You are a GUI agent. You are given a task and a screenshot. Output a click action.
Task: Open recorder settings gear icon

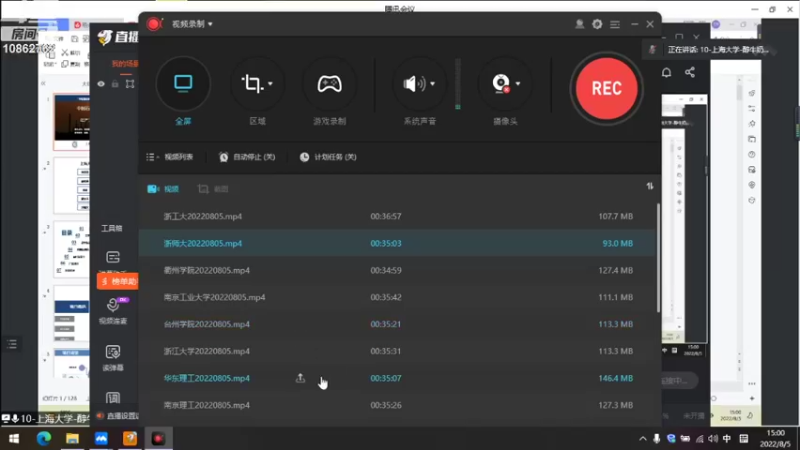[597, 24]
